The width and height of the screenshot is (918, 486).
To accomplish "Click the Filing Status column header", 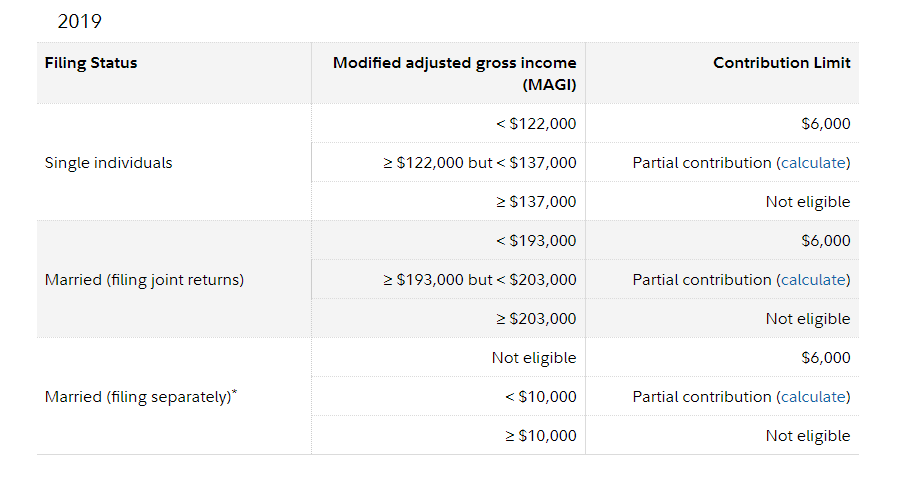I will coord(91,63).
